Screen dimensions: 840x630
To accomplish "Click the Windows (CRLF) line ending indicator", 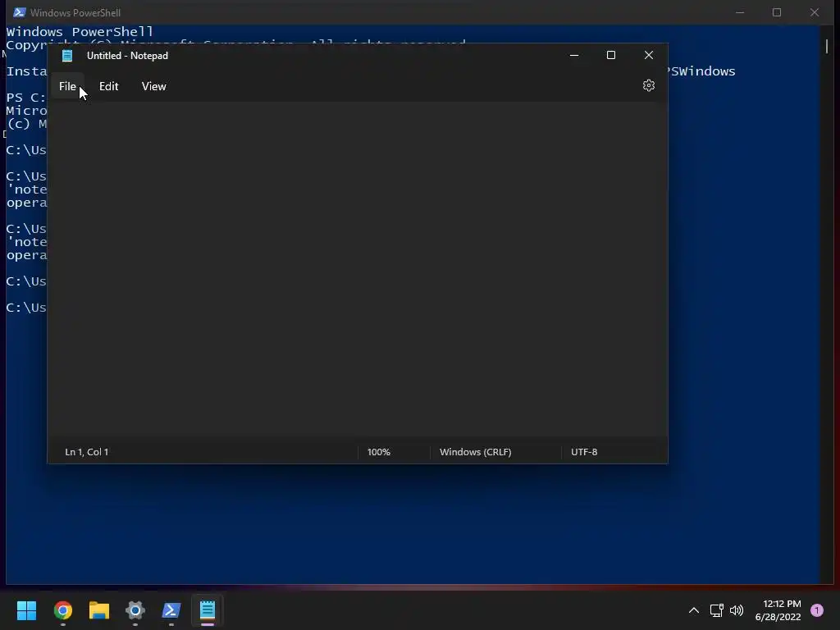I will click(476, 452).
